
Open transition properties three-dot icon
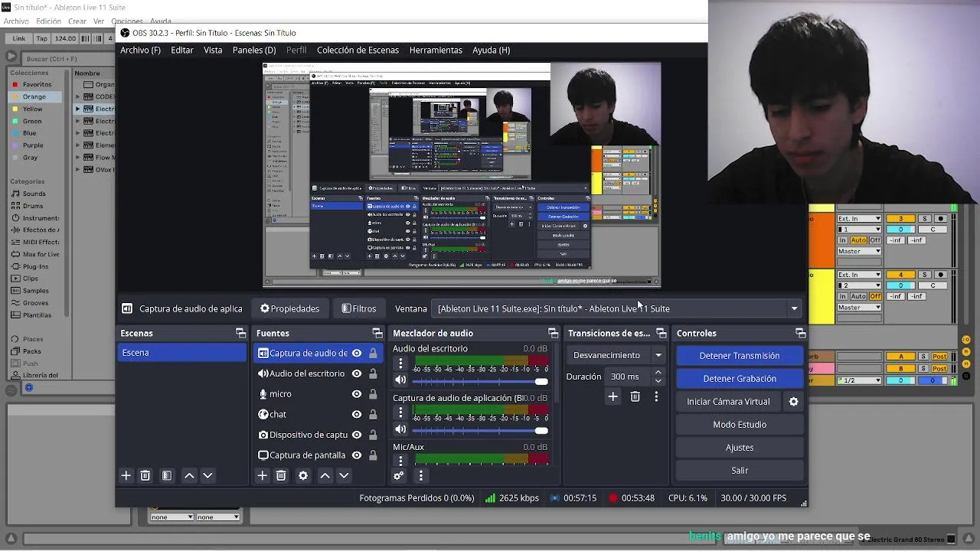[x=656, y=396]
